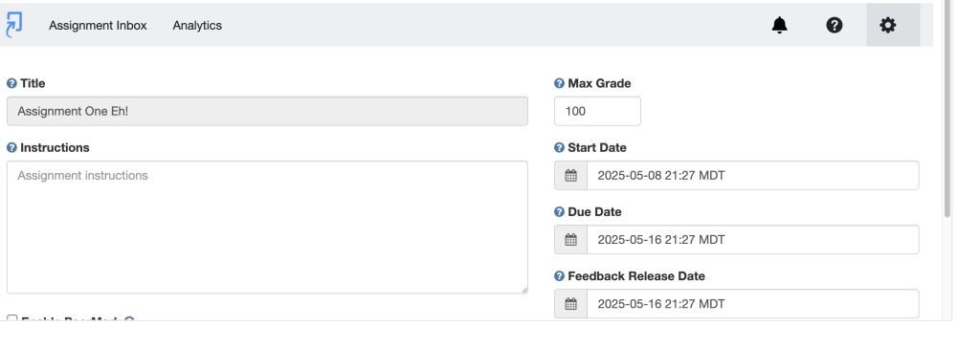Switch to Analytics tab

(197, 26)
